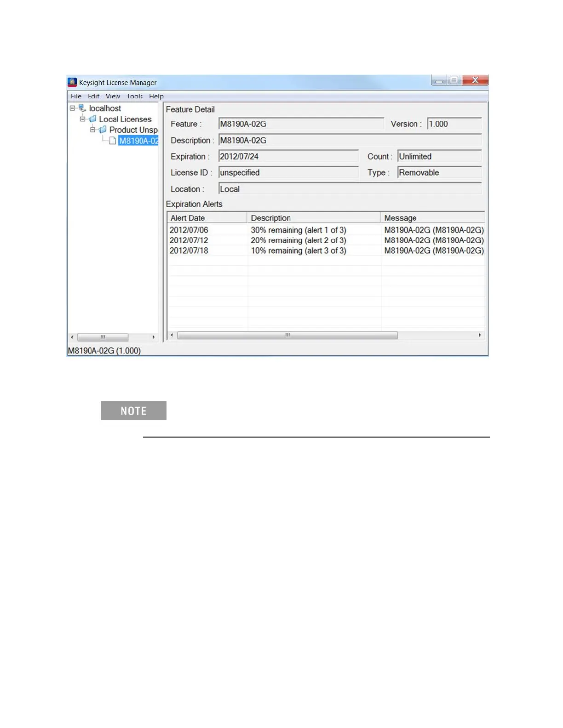Click status bar text M8190A-02G (1.000)

pos(104,351)
